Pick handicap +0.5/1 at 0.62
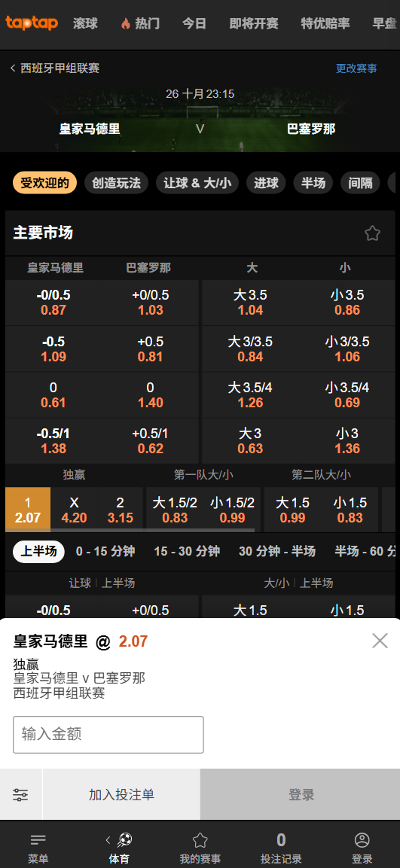Viewport: 400px width, 868px height. pos(150,441)
